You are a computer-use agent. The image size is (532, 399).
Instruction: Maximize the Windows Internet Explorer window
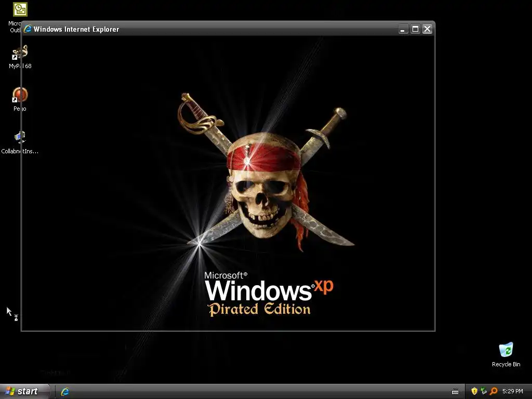pos(415,29)
